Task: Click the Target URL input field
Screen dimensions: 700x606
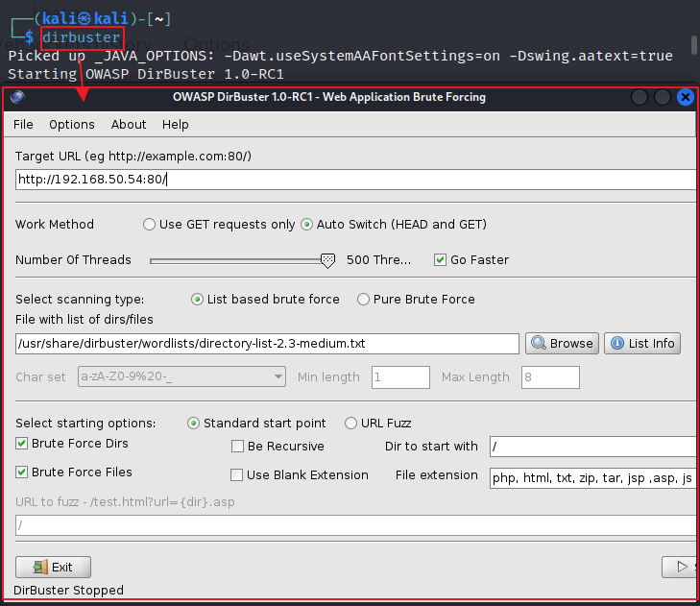Action: (356, 179)
